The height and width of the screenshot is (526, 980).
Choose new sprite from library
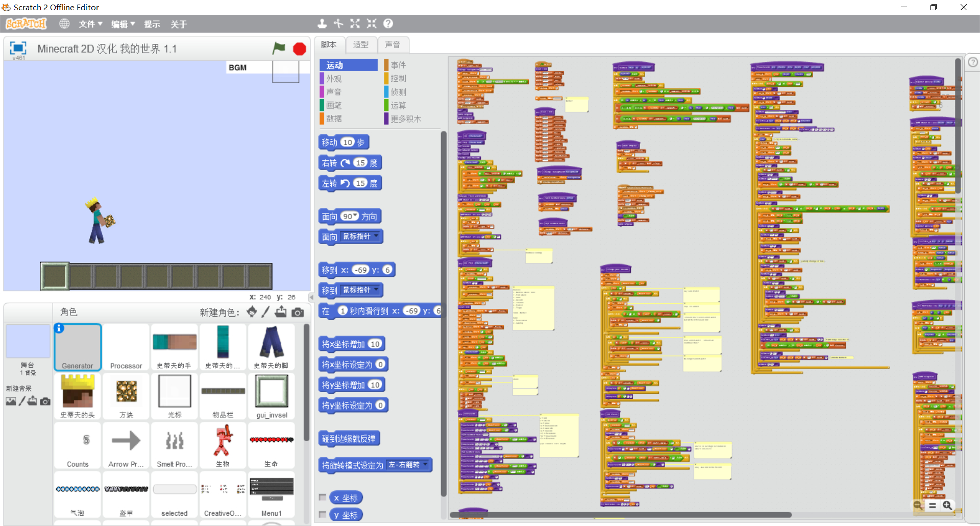point(252,312)
